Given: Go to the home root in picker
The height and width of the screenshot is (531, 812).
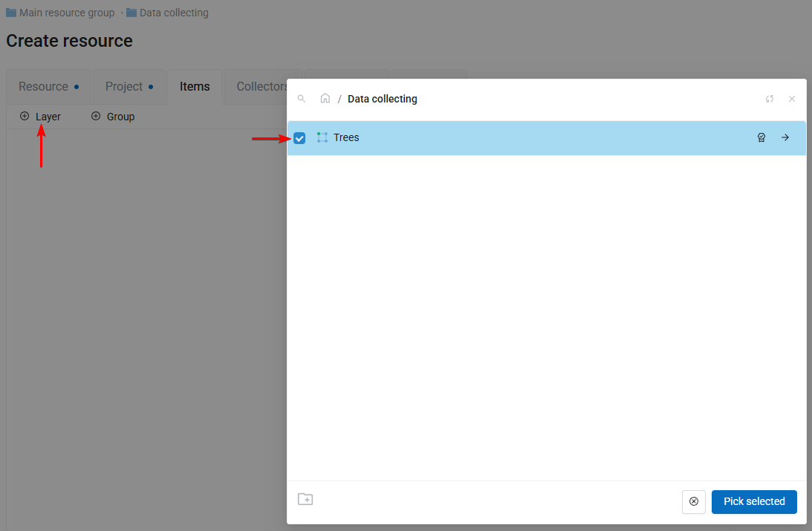Looking at the screenshot, I should pyautogui.click(x=325, y=99).
